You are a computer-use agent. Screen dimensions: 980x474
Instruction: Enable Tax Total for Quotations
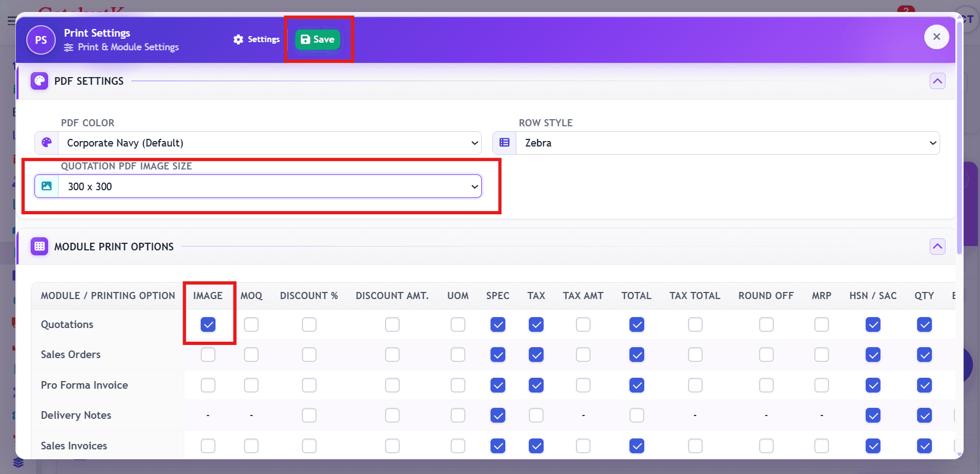tap(695, 325)
